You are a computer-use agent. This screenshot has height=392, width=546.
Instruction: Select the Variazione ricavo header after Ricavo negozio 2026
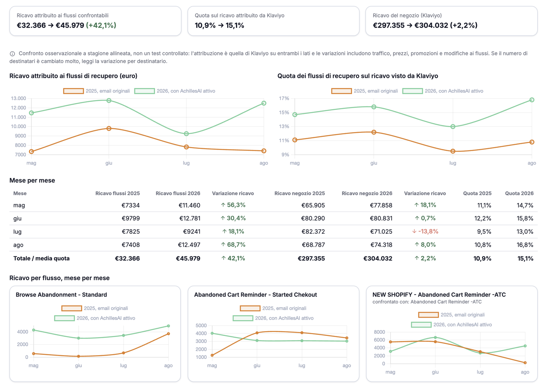425,193
